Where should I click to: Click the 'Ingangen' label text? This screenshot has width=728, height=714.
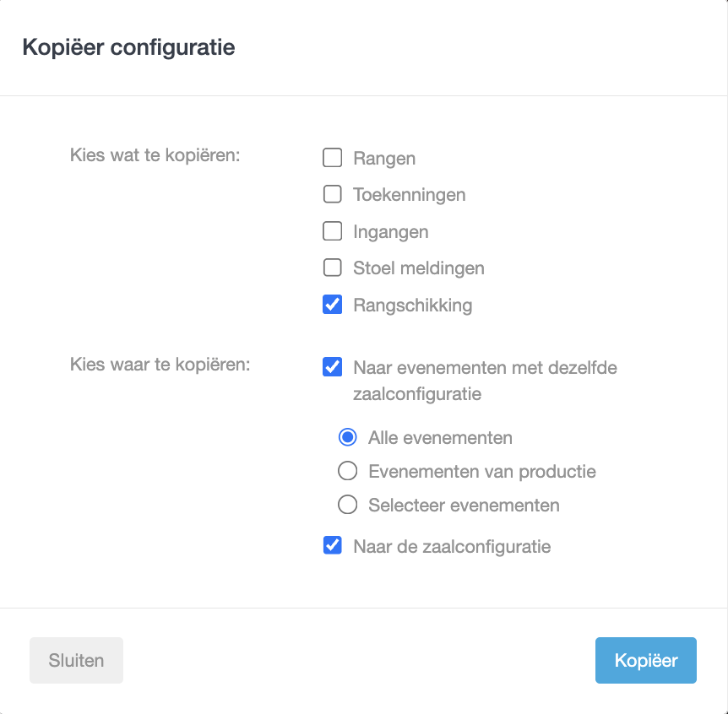tap(391, 232)
